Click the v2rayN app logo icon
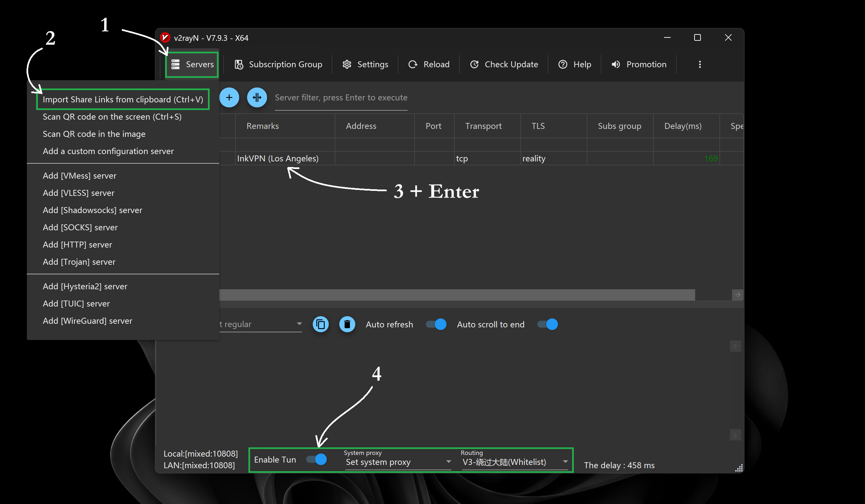This screenshot has height=504, width=865. pyautogui.click(x=165, y=37)
